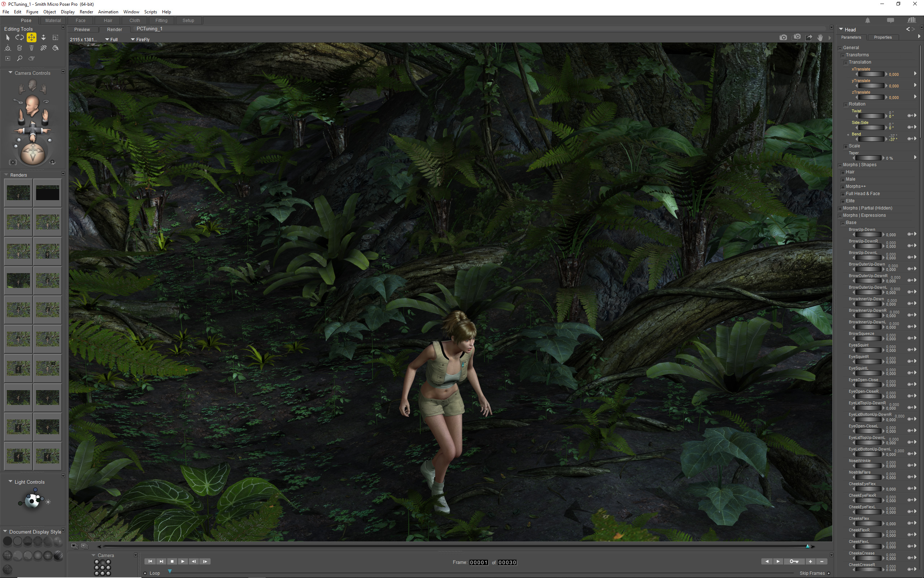Toggle the eye icon on BrowUp-Down

pos(910,234)
